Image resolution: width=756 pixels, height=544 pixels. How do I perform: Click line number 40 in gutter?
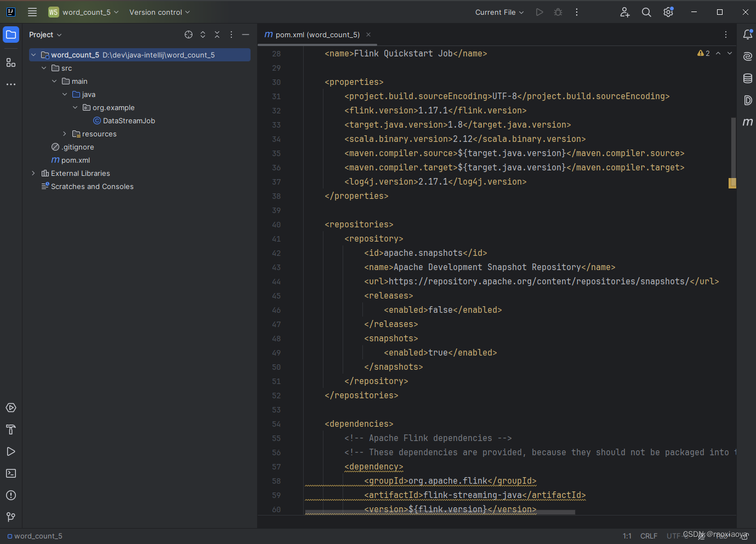click(276, 225)
